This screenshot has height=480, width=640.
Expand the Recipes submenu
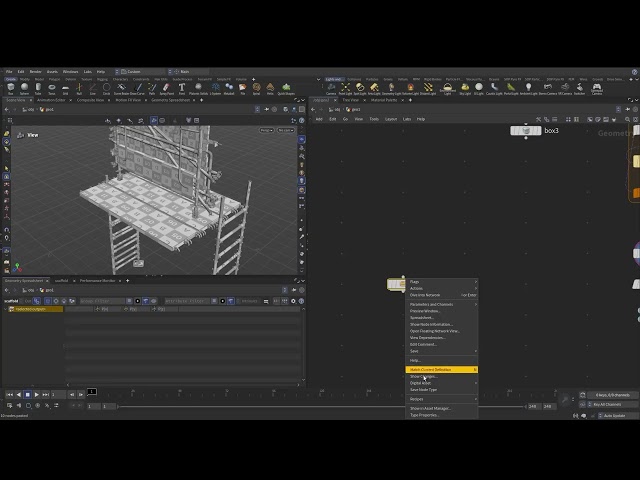pos(441,399)
